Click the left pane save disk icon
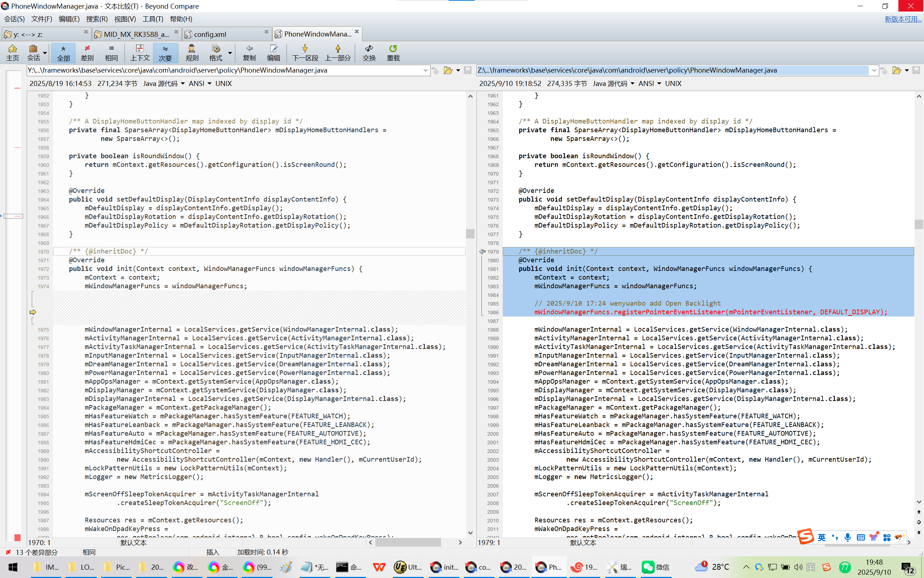 (467, 70)
